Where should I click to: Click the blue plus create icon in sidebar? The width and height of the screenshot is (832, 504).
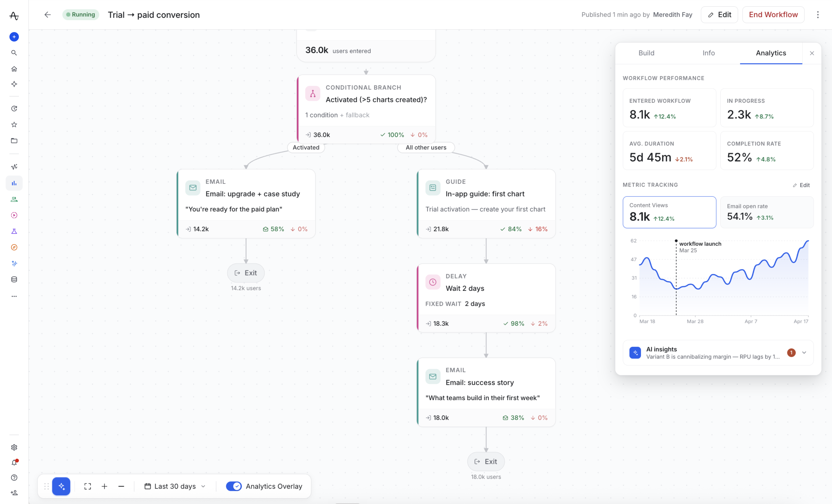coord(14,37)
